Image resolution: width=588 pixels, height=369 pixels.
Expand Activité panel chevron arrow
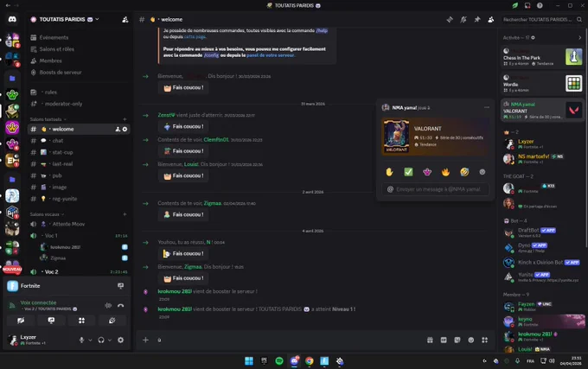pos(579,37)
